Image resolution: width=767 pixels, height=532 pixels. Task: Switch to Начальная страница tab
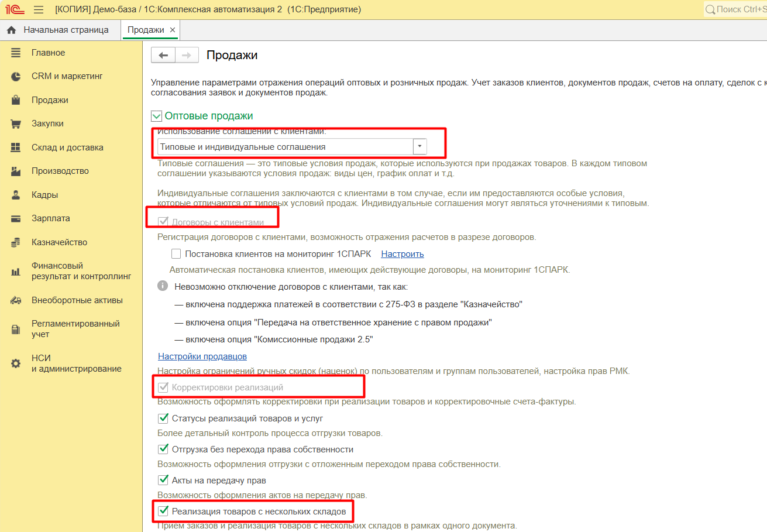click(59, 30)
